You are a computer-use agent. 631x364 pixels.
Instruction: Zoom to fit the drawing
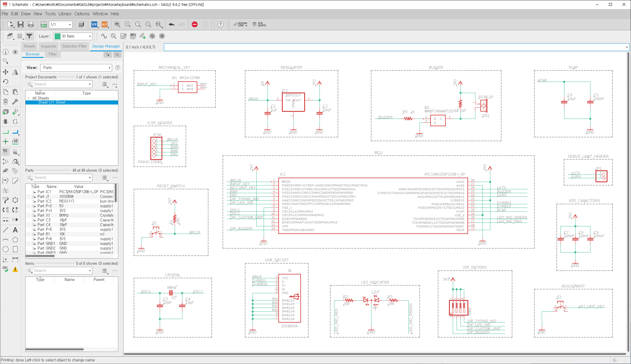coord(117,24)
